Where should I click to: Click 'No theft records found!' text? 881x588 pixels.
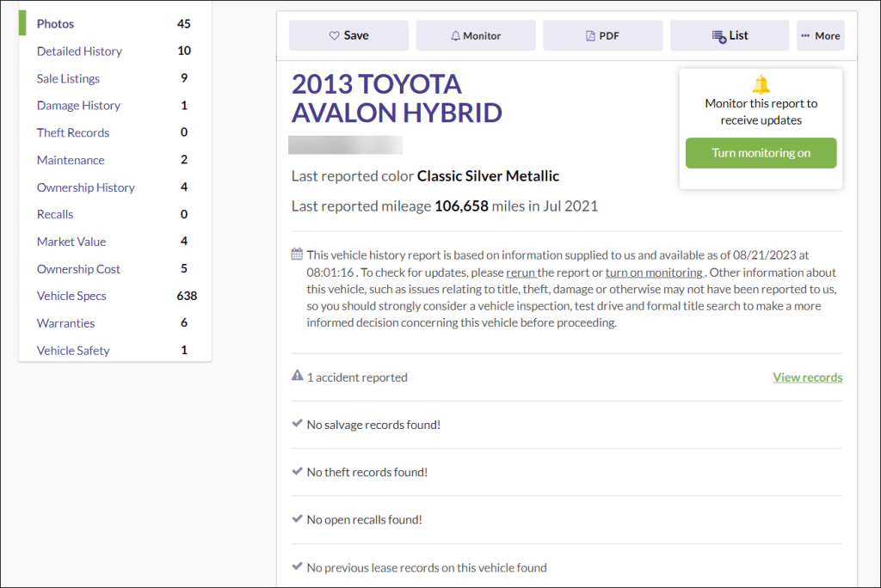point(367,472)
